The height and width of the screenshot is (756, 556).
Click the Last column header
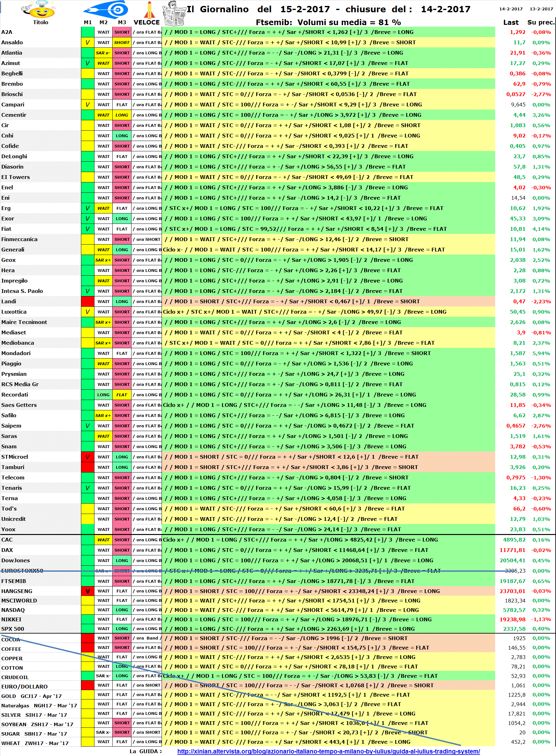[511, 22]
